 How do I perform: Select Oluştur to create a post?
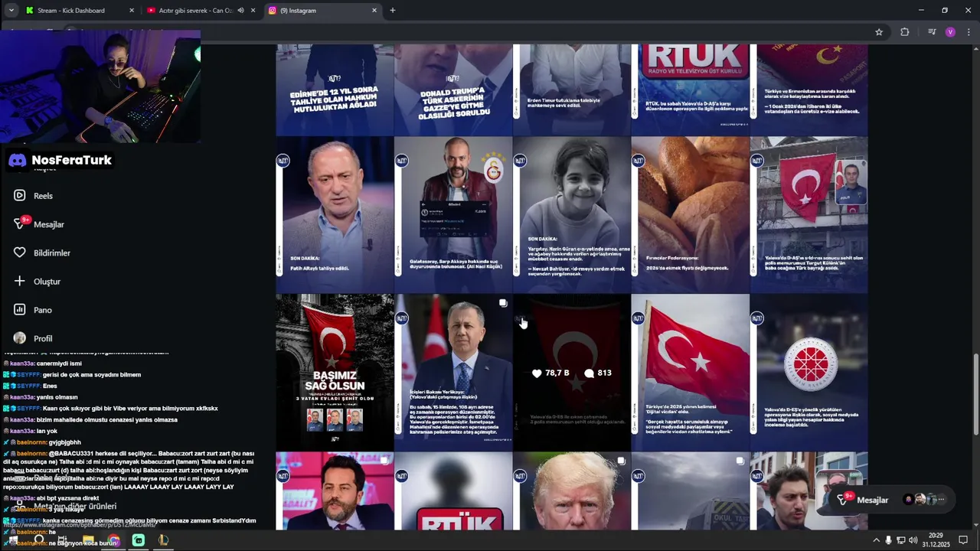(37, 282)
